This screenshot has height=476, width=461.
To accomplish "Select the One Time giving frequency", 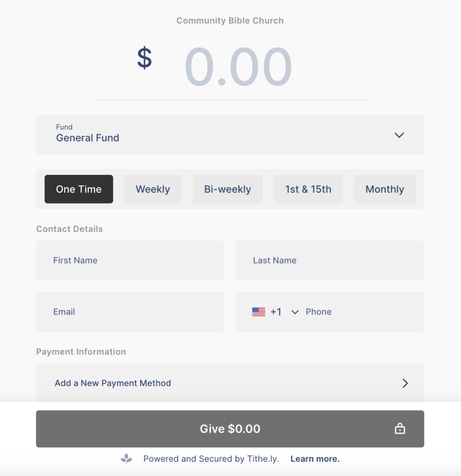I will coord(79,189).
